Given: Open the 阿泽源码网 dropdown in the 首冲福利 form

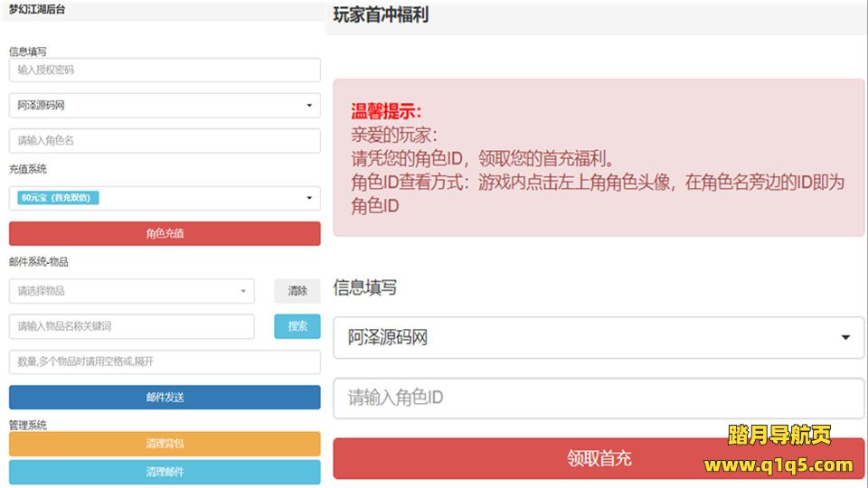Looking at the screenshot, I should [599, 338].
